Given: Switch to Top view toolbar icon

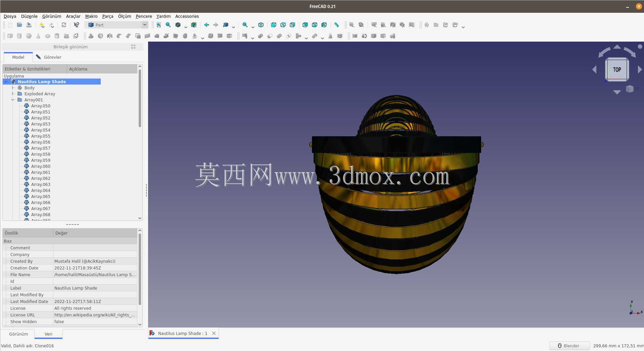Looking at the screenshot, I should pyautogui.click(x=283, y=25).
